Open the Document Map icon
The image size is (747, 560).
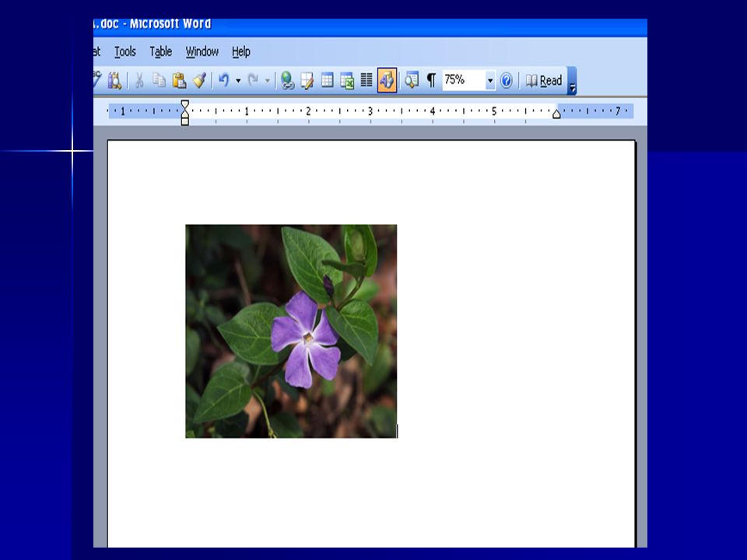click(412, 80)
